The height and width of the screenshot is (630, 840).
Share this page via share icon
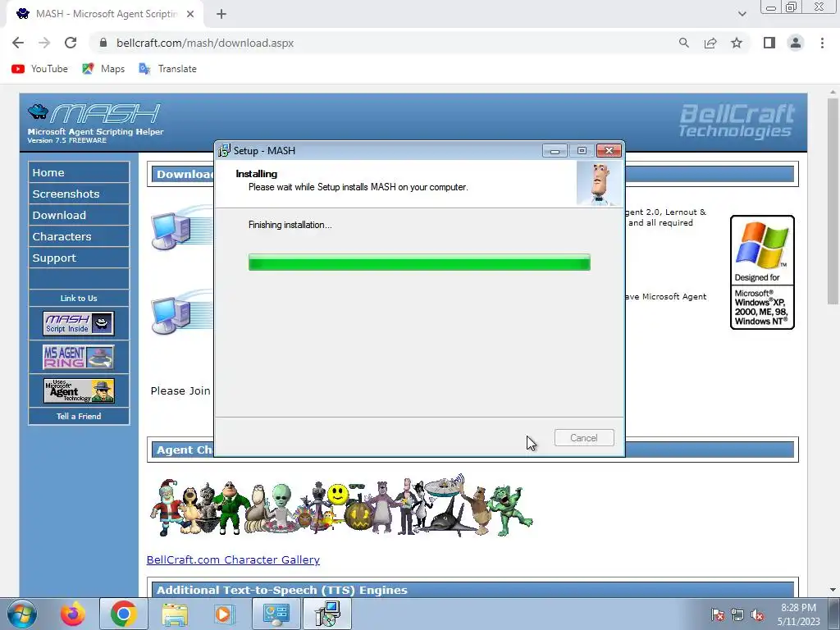710,43
